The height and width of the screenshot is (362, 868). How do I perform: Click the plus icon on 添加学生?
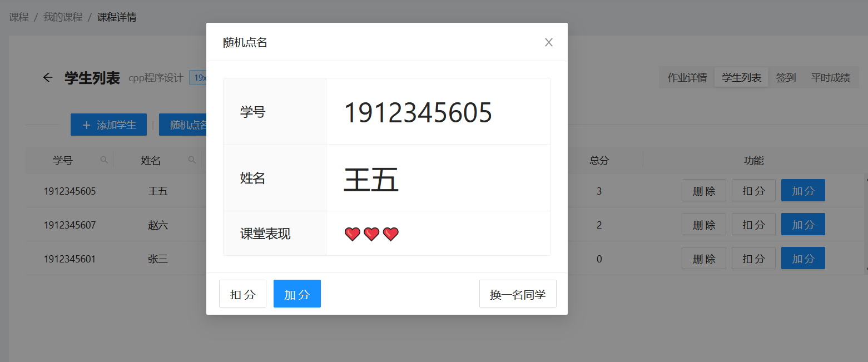pos(86,125)
